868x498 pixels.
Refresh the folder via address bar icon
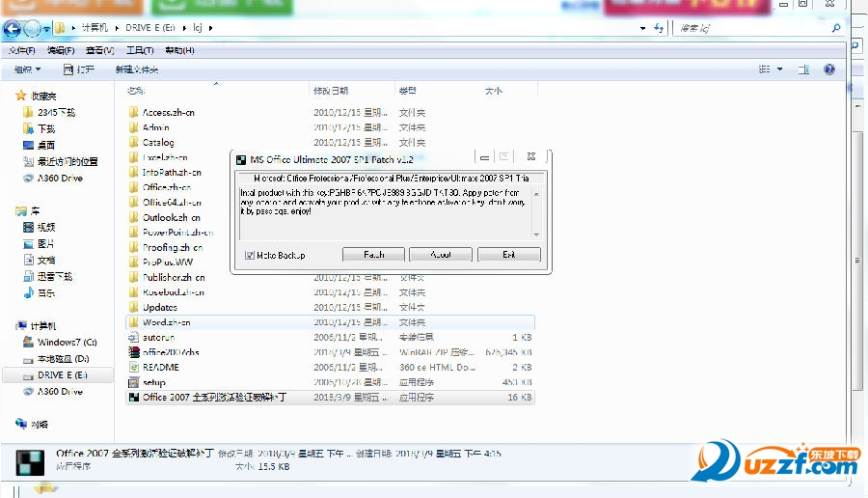pos(659,28)
